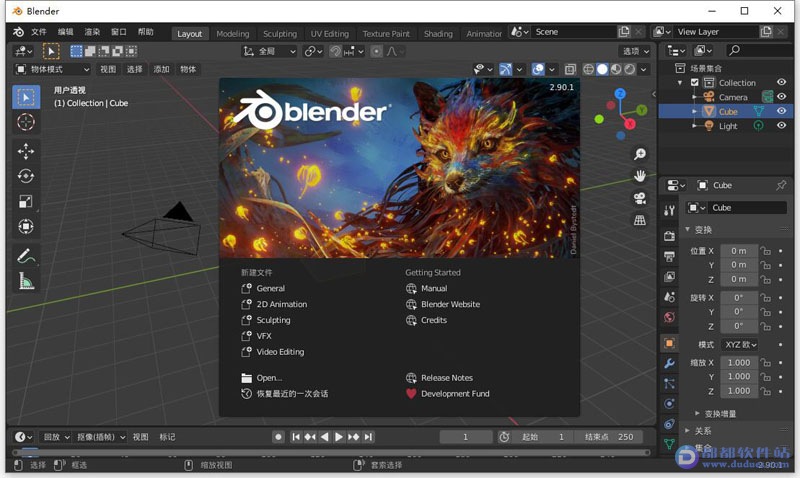Open the Output properties tab icon
The width and height of the screenshot is (800, 478).
click(669, 256)
